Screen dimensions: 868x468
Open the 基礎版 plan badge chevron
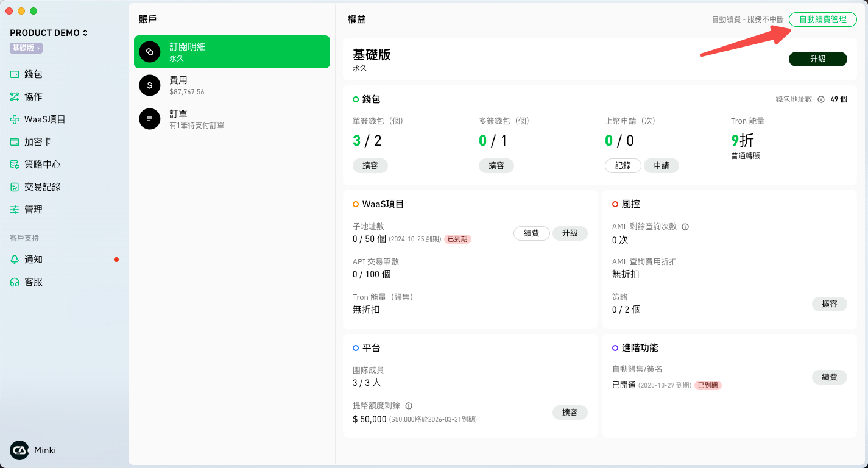pos(38,48)
